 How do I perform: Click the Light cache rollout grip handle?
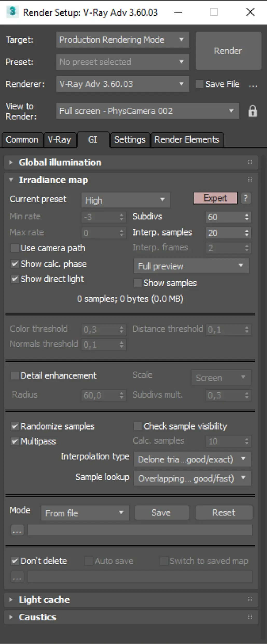(250, 599)
